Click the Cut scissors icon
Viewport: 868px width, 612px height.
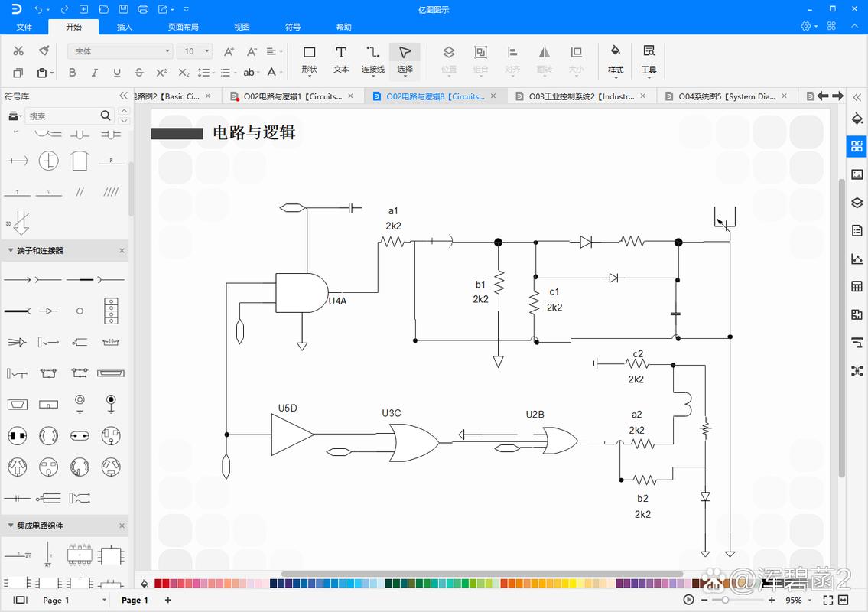pyautogui.click(x=18, y=51)
